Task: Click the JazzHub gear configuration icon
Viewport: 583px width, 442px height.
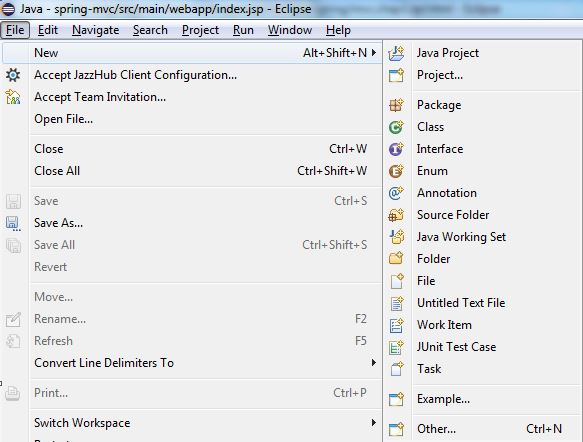Action: (x=13, y=75)
